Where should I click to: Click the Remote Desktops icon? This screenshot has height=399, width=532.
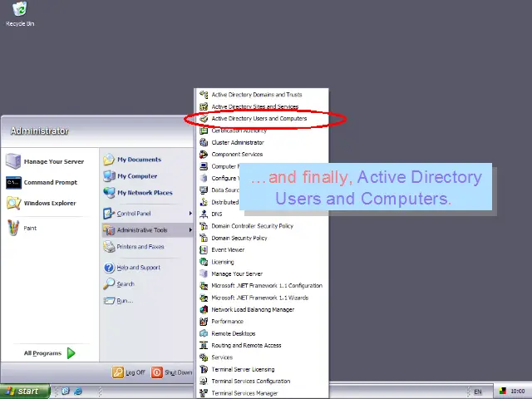click(204, 333)
